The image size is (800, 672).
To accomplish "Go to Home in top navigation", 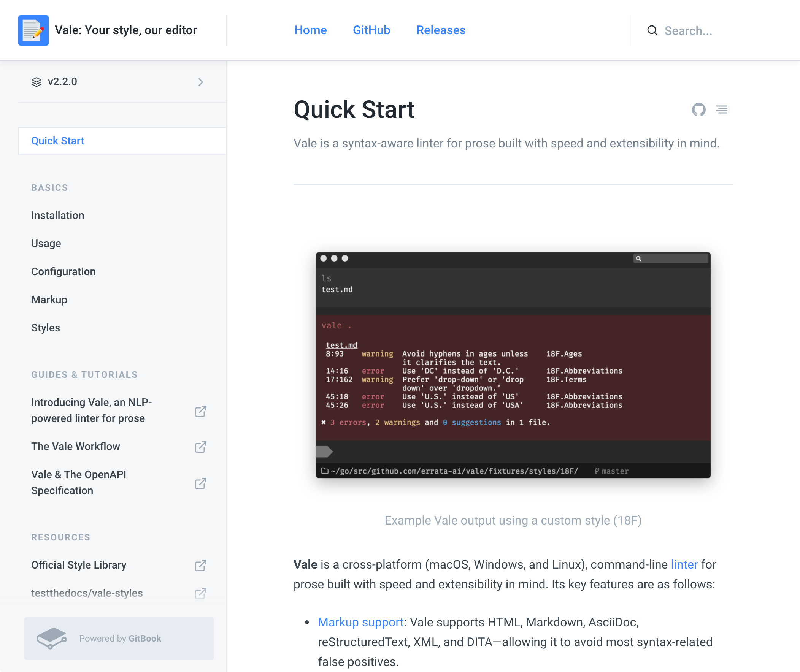I will (x=310, y=30).
